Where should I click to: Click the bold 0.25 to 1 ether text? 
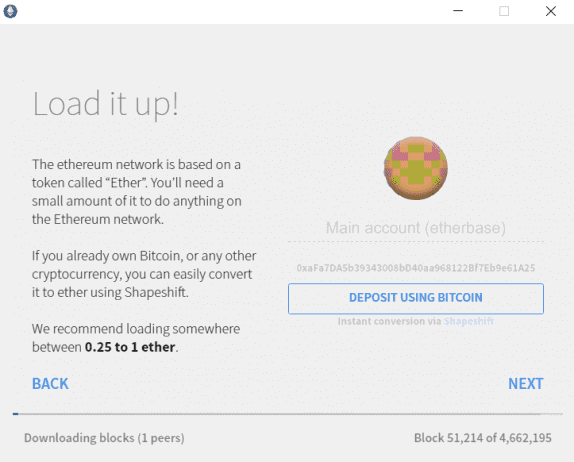point(130,347)
